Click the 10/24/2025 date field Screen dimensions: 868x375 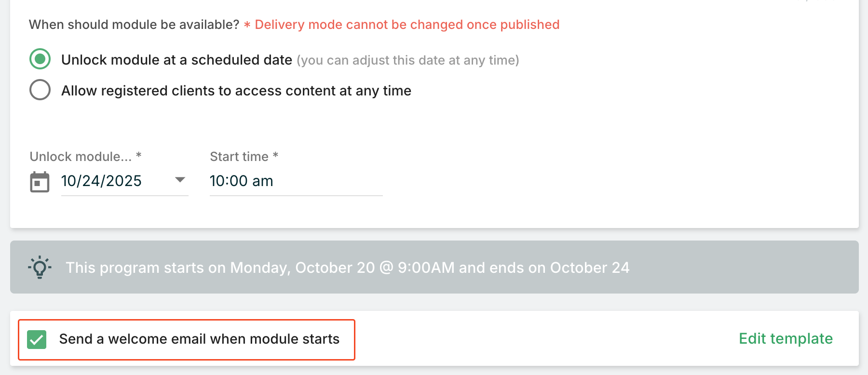(x=101, y=181)
